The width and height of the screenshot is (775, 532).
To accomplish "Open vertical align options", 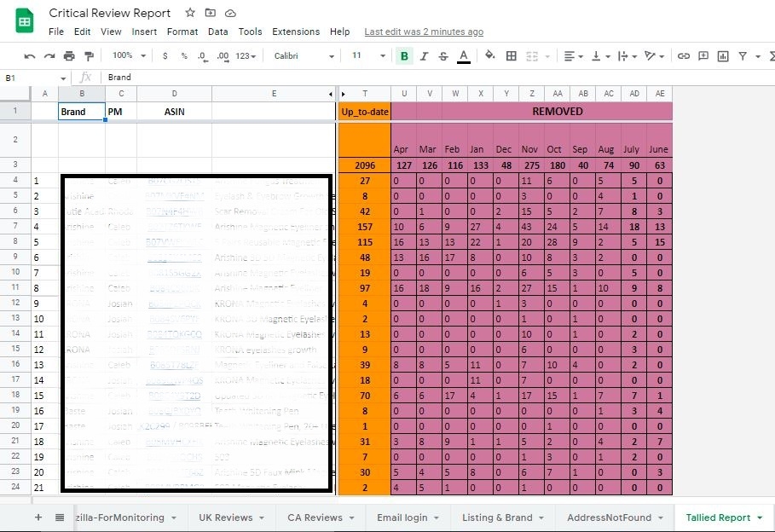I will point(600,56).
